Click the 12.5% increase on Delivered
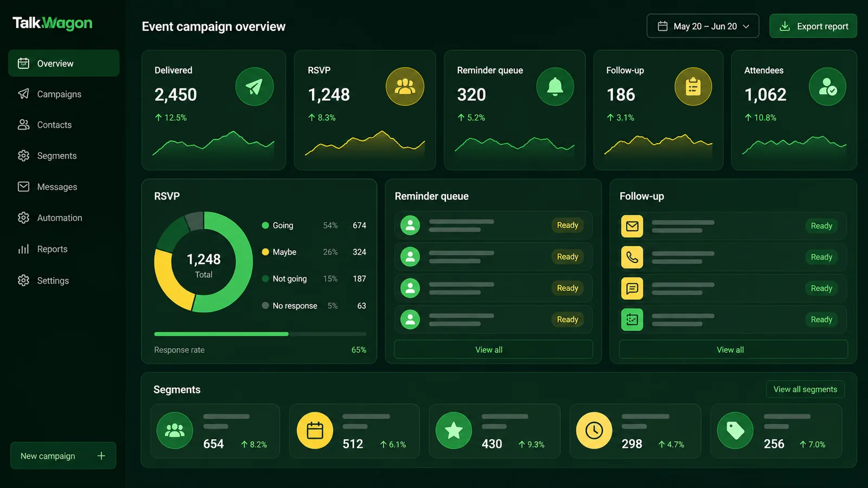Screen dimensions: 868x488 (x=171, y=118)
